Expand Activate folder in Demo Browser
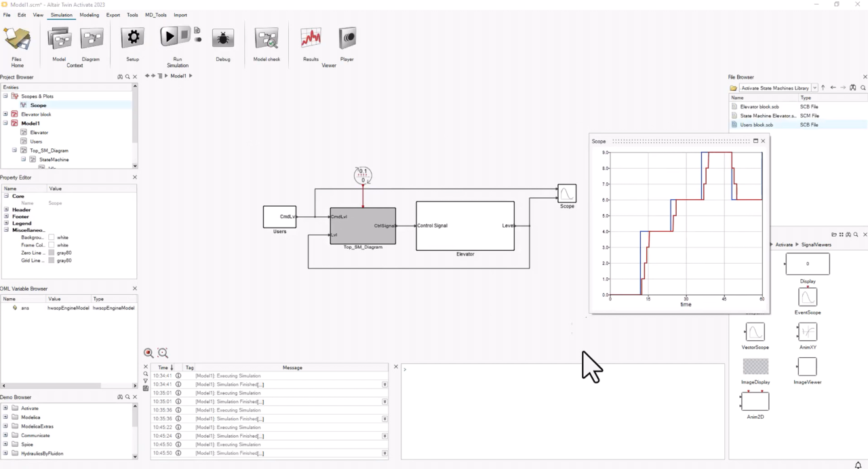The width and height of the screenshot is (868, 469). click(5, 408)
